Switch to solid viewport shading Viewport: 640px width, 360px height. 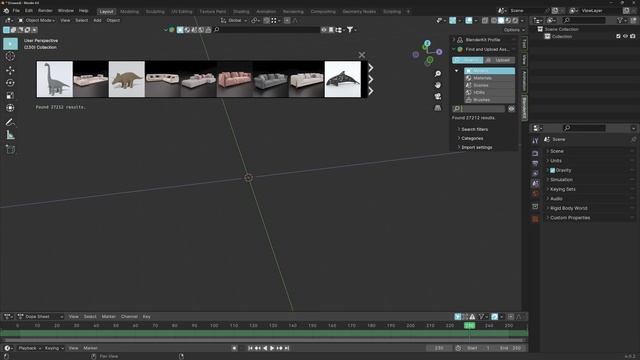tap(501, 20)
